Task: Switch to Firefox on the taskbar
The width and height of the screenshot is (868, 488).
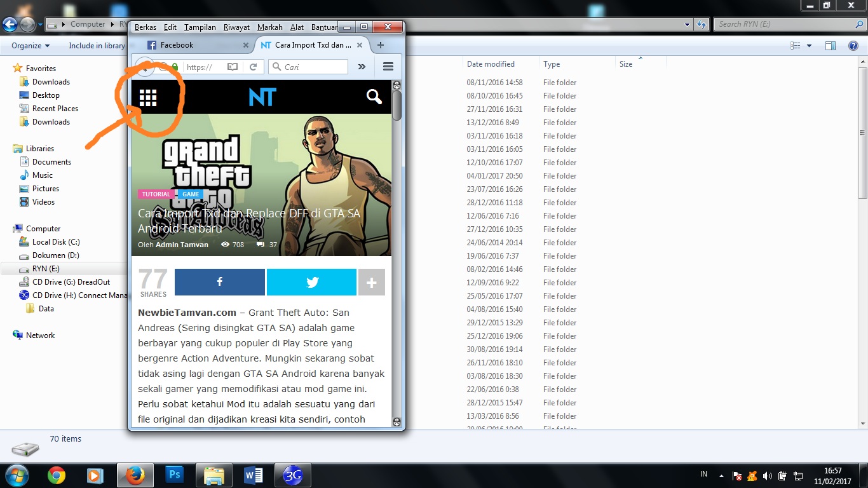Action: [x=135, y=475]
